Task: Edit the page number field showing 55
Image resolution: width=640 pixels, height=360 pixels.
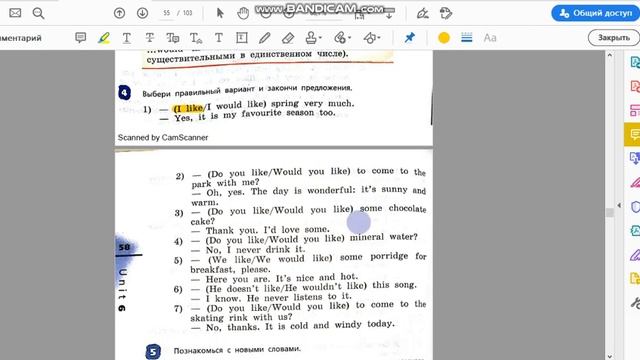Action: [x=167, y=13]
